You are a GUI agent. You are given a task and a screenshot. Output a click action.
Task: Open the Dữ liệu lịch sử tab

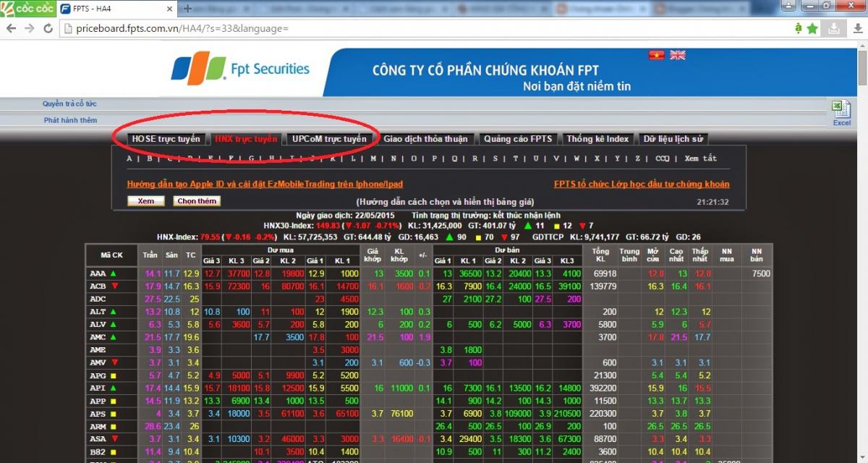coord(673,139)
